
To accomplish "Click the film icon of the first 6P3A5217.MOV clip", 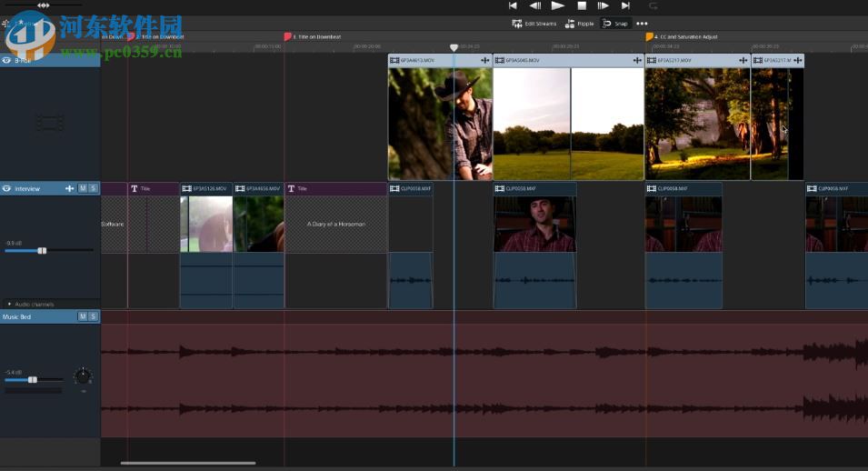I will tap(652, 60).
